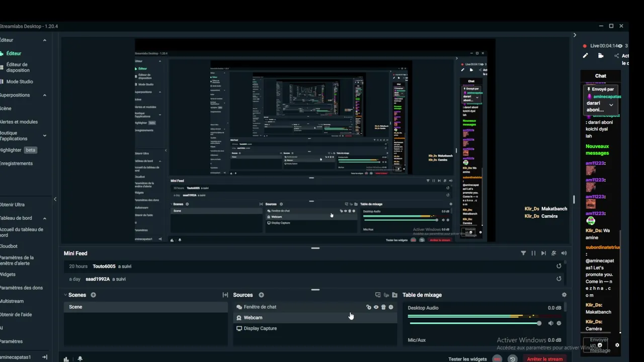Open Enregistrements in the sidebar
The width and height of the screenshot is (644, 362).
click(x=16, y=163)
